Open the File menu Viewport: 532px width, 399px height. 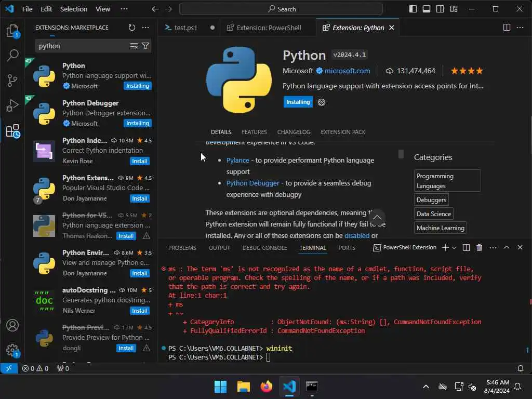click(27, 9)
